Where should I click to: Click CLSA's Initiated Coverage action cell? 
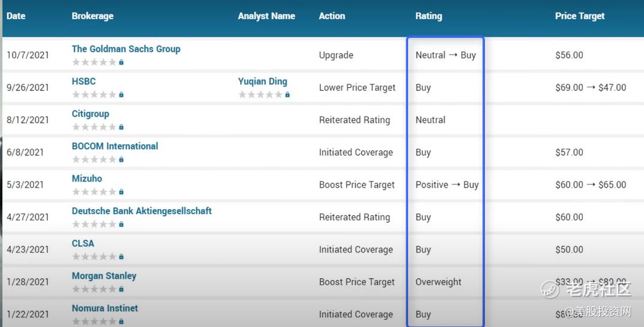pos(356,249)
